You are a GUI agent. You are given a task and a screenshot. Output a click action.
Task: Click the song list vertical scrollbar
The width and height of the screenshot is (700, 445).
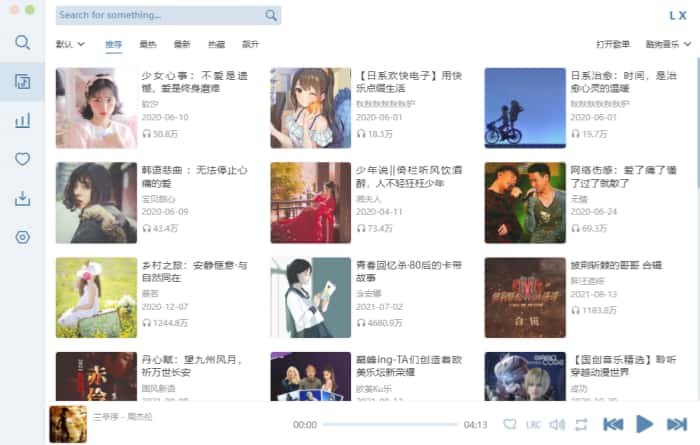tap(698, 125)
